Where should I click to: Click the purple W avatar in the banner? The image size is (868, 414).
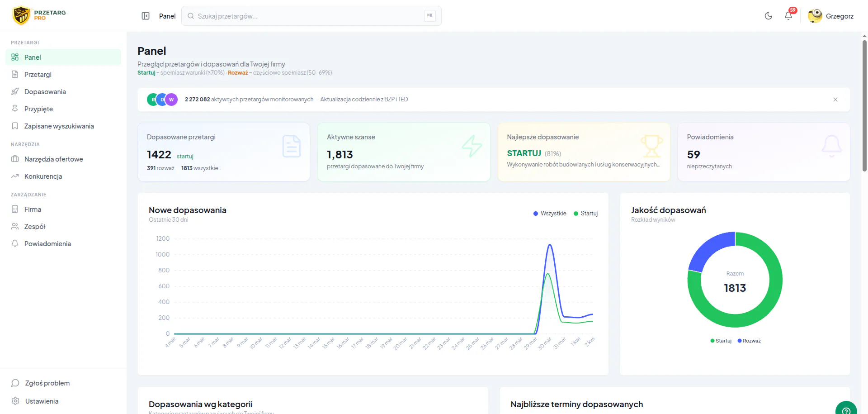click(x=171, y=100)
